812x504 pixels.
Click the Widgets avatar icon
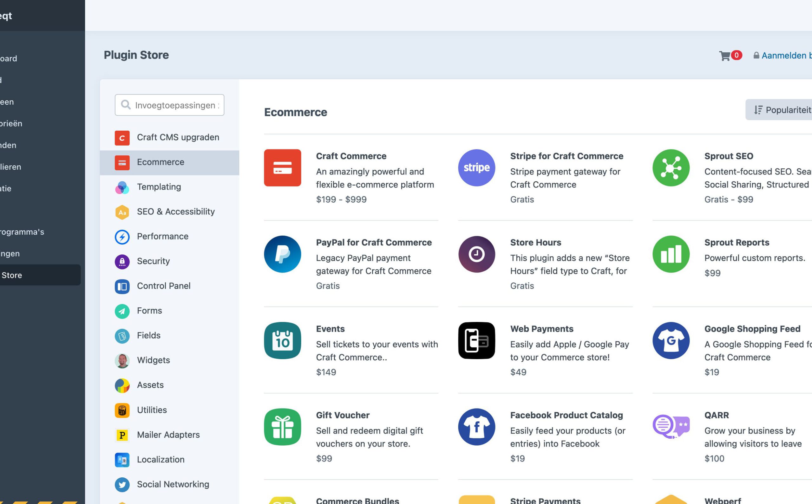point(122,361)
